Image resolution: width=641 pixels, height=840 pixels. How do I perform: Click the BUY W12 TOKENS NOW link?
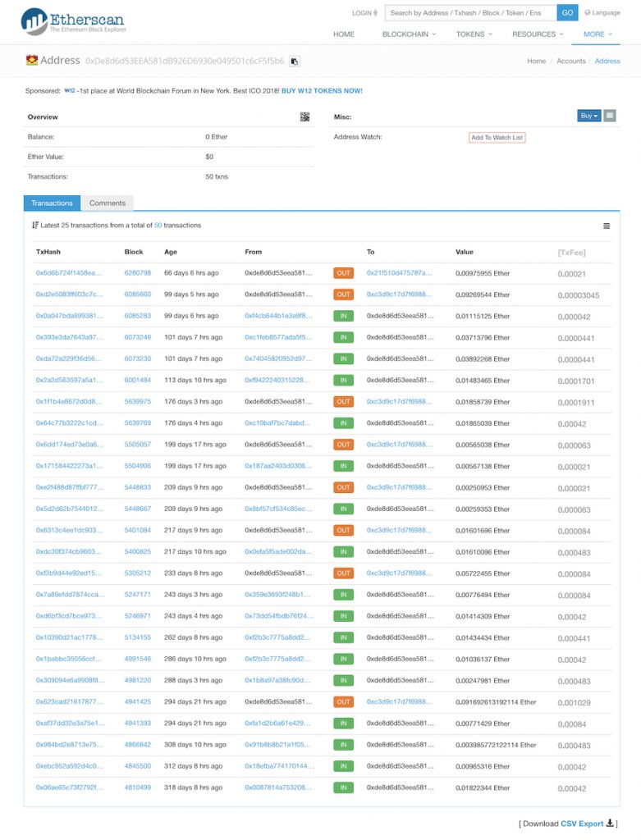pos(322,91)
